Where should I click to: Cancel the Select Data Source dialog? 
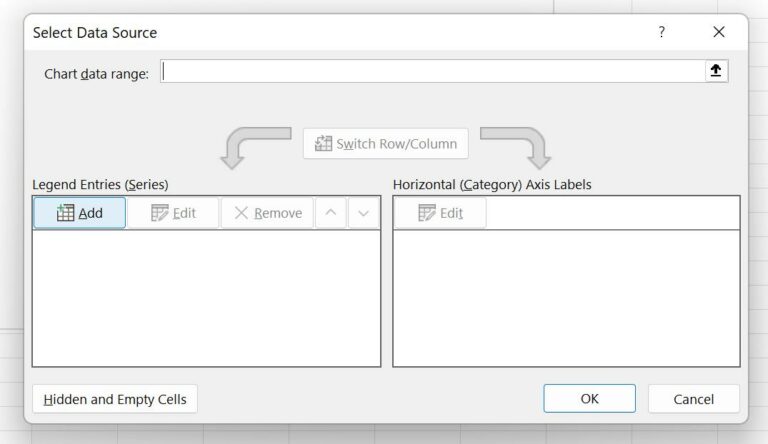(693, 399)
